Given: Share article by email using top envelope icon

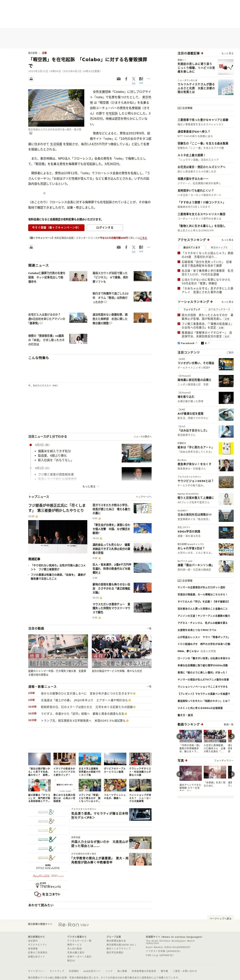Looking at the screenshot, I should pyautogui.click(x=119, y=79).
